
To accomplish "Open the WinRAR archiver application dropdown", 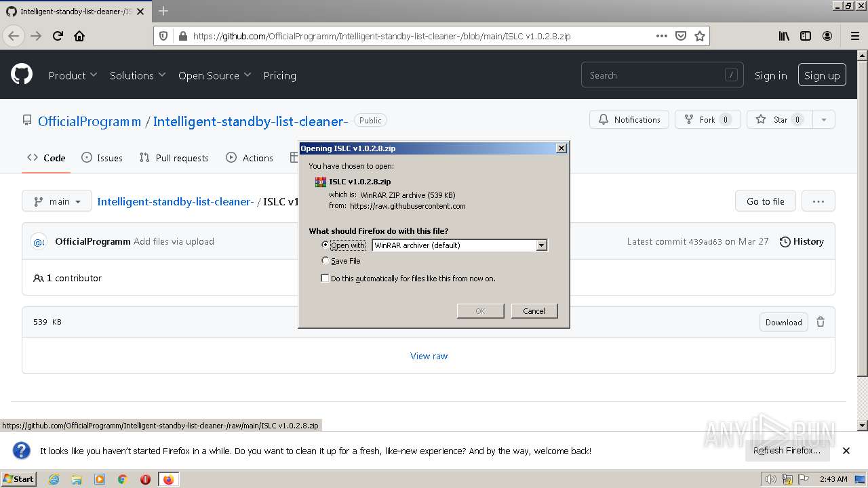I will tap(460, 245).
